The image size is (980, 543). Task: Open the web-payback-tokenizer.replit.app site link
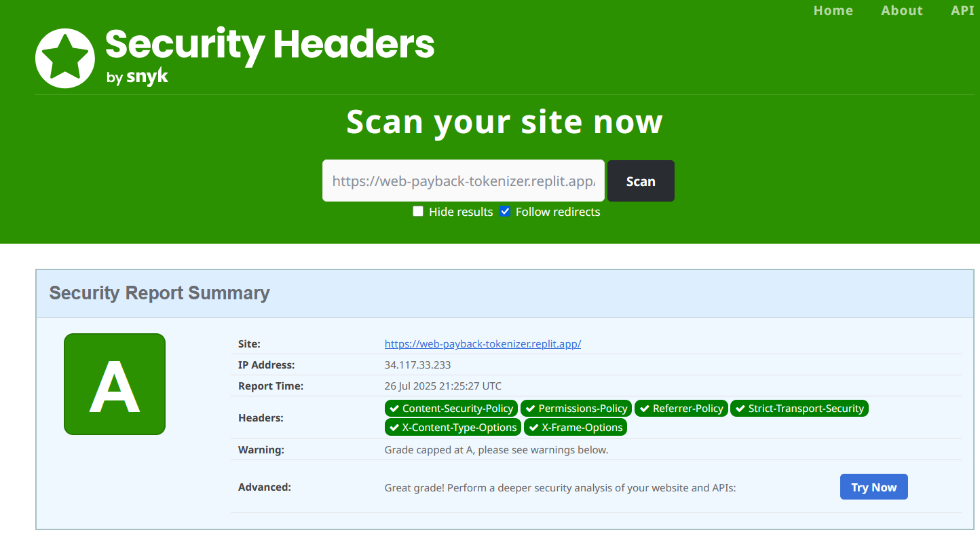(x=483, y=343)
